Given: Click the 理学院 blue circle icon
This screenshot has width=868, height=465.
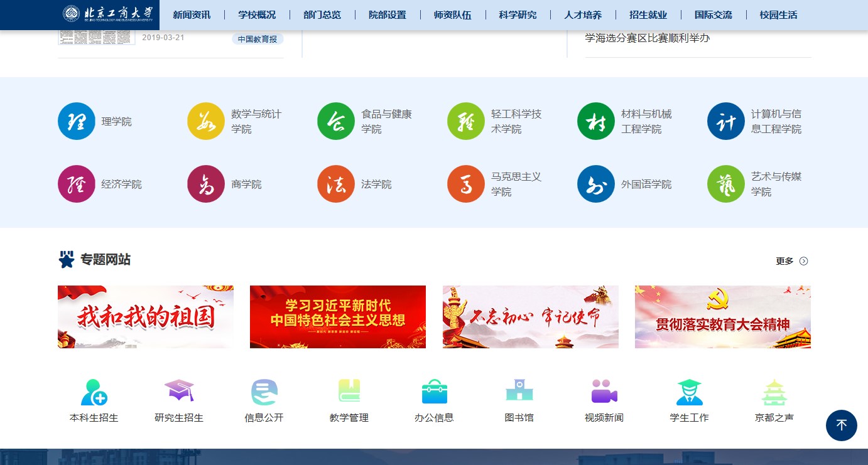Looking at the screenshot, I should coord(76,121).
